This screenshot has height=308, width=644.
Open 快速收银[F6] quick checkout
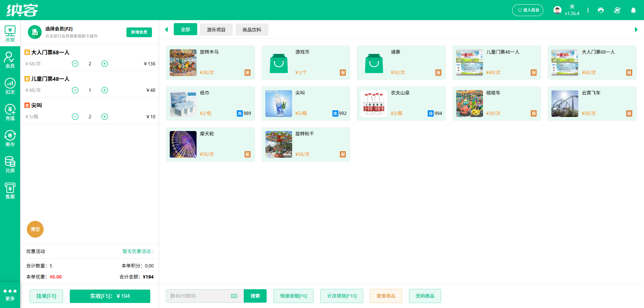[293, 296]
